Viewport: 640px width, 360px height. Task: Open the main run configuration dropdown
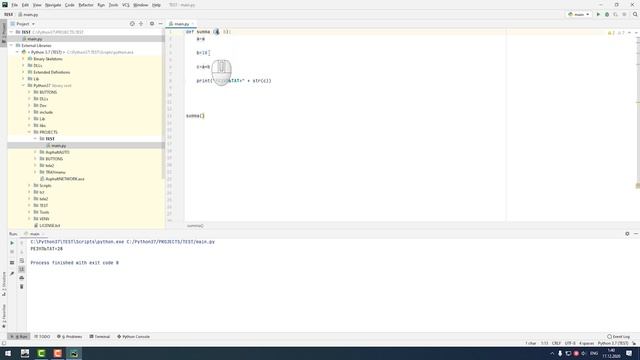(x=579, y=14)
